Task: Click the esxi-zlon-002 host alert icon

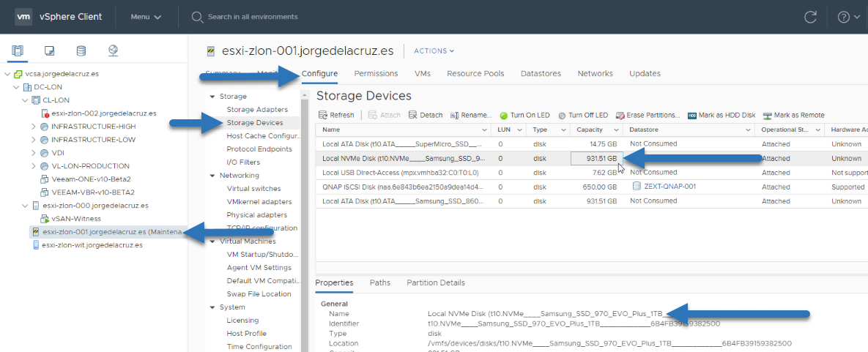Action: pyautogui.click(x=45, y=113)
